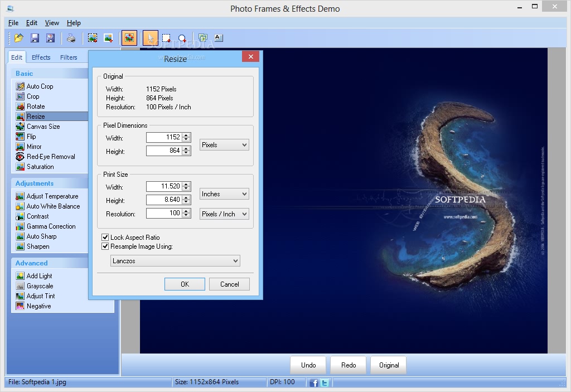The image size is (571, 392).
Task: Switch to the Edit tab in the side panel
Action: point(17,57)
